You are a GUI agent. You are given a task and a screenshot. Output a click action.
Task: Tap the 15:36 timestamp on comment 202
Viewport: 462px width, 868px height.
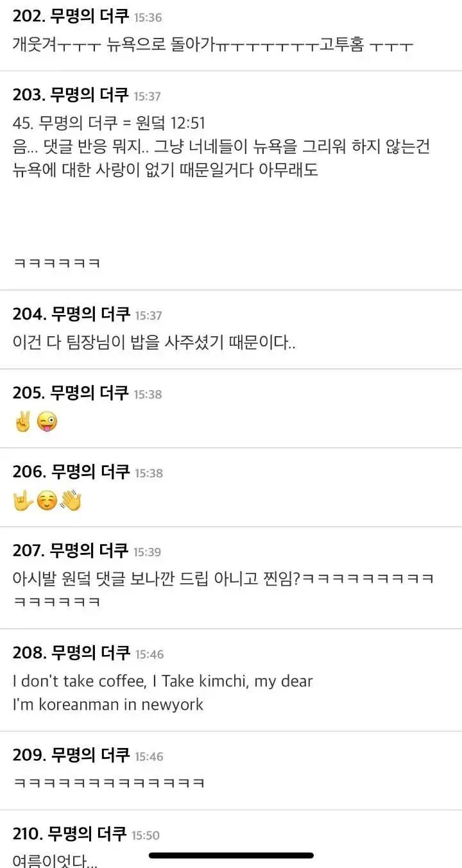(x=149, y=18)
